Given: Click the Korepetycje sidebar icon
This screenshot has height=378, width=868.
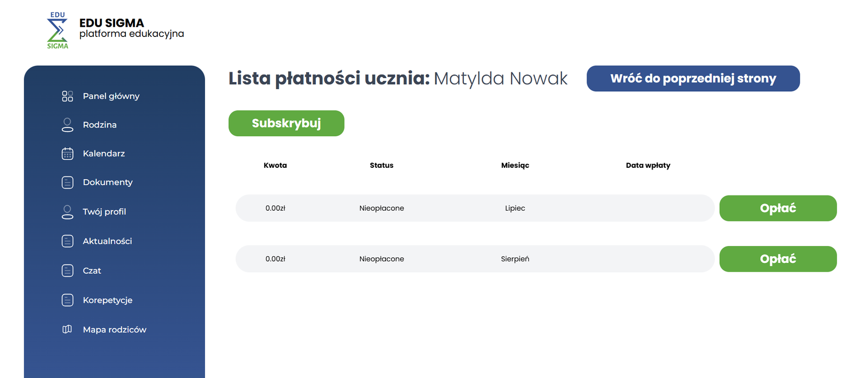Looking at the screenshot, I should coord(67,300).
